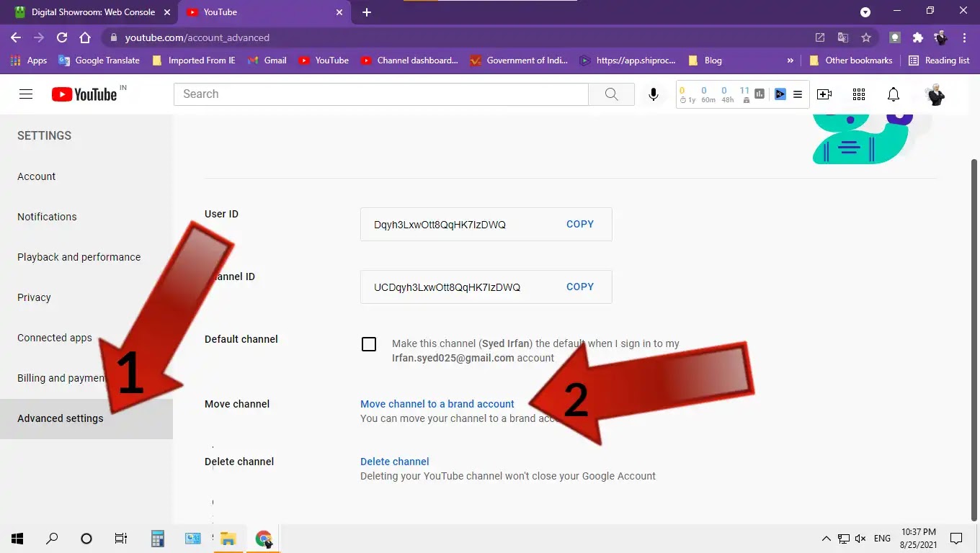Open Playback and performance settings

pos(86,257)
